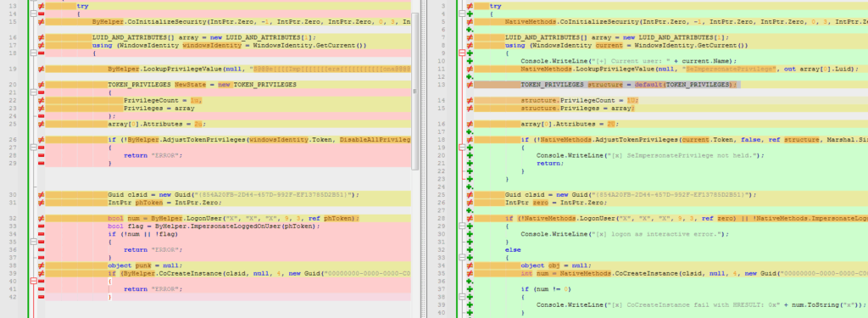Click 'return;' on right line 21
This screenshot has height=318, width=868.
click(x=549, y=164)
